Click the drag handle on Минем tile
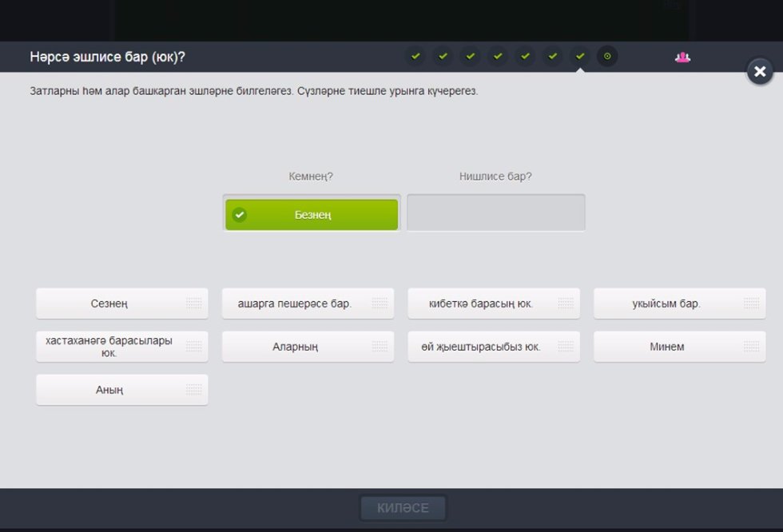This screenshot has width=783, height=532. (750, 347)
